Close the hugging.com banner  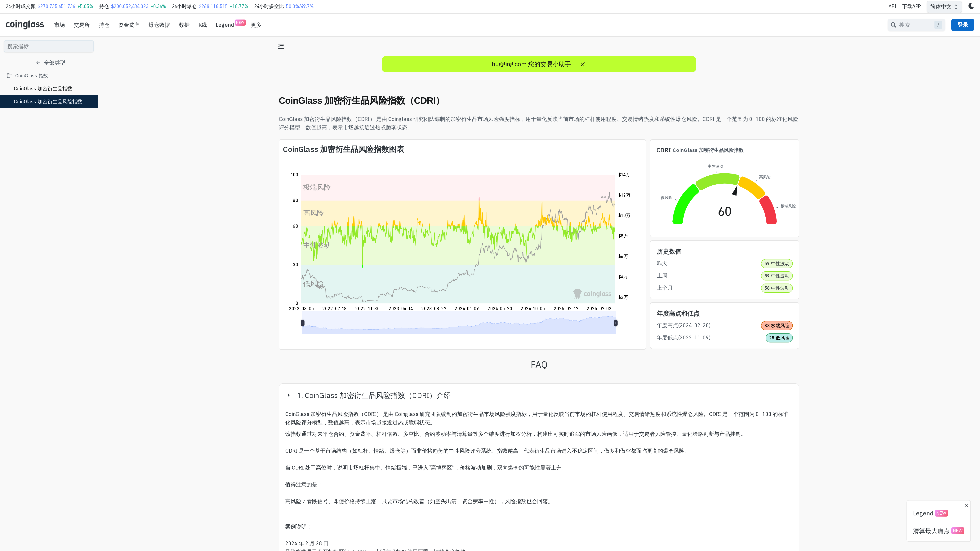(582, 64)
